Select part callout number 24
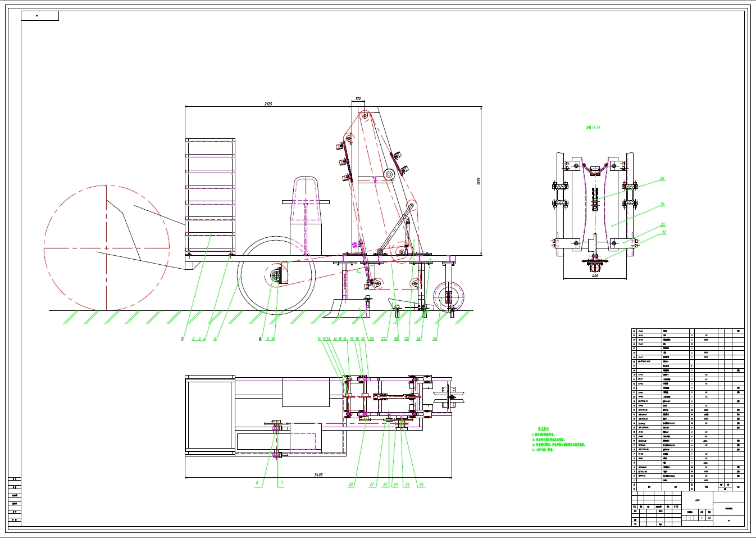This screenshot has width=756, height=538. tap(407, 485)
